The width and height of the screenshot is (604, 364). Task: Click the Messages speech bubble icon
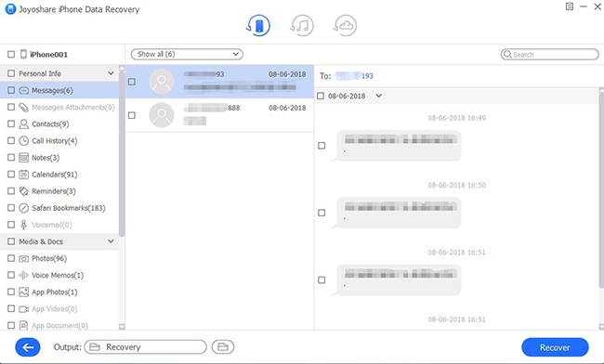point(24,90)
